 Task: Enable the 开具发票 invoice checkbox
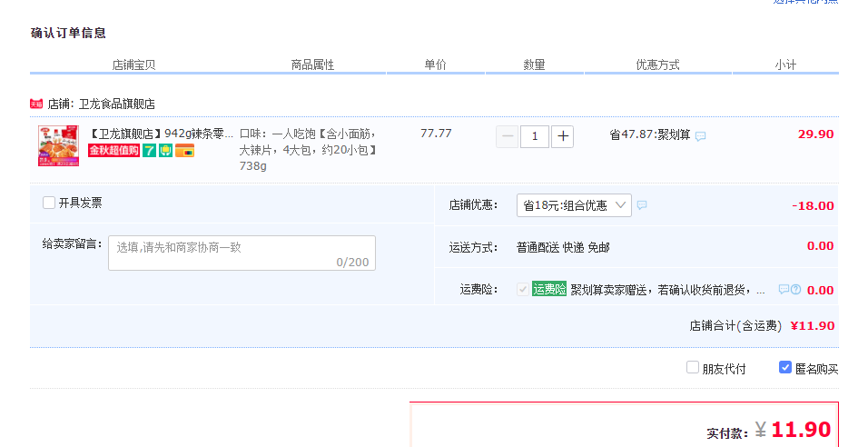49,203
